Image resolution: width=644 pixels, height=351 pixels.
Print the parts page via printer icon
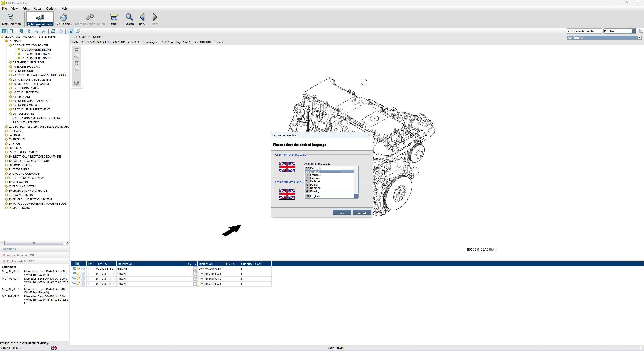click(53, 31)
